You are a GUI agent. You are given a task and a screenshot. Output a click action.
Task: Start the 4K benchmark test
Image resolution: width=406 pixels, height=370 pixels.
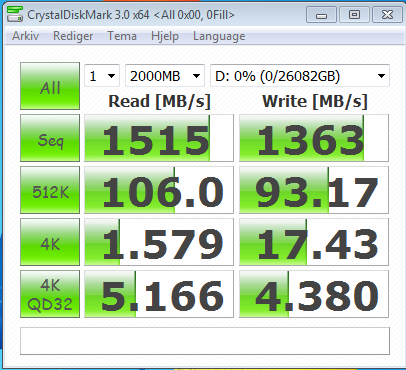50,242
